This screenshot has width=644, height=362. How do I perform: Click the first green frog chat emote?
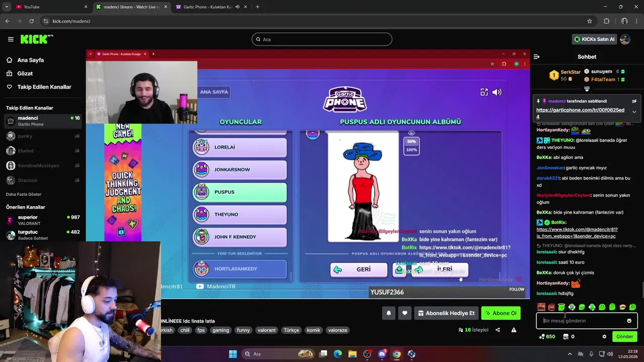[x=561, y=307]
